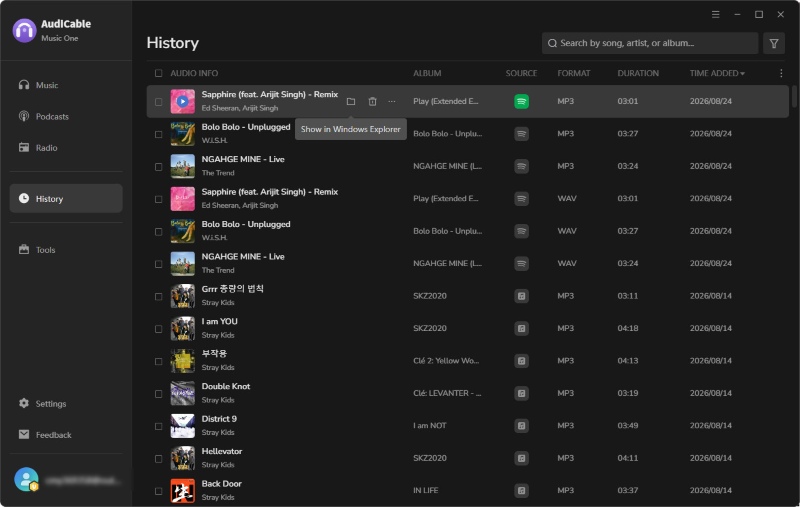Click the Spotify source icon for Sapphire MP3
The image size is (800, 507).
[x=521, y=102]
